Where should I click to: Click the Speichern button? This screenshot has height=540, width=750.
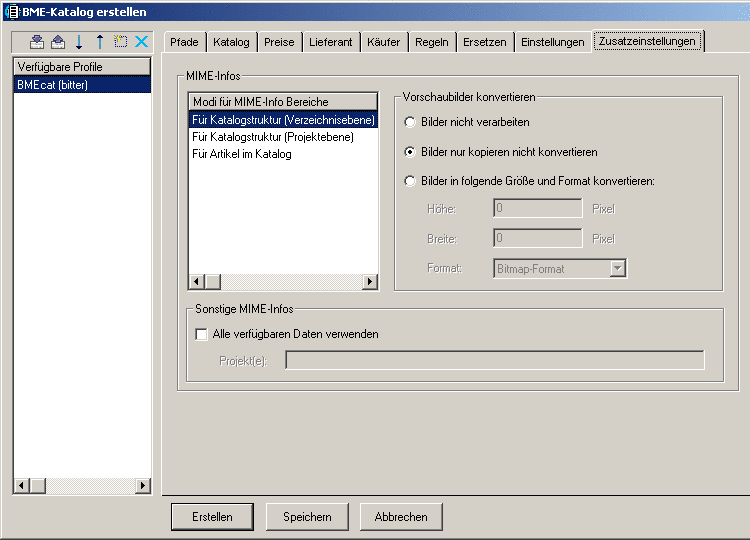click(x=307, y=517)
